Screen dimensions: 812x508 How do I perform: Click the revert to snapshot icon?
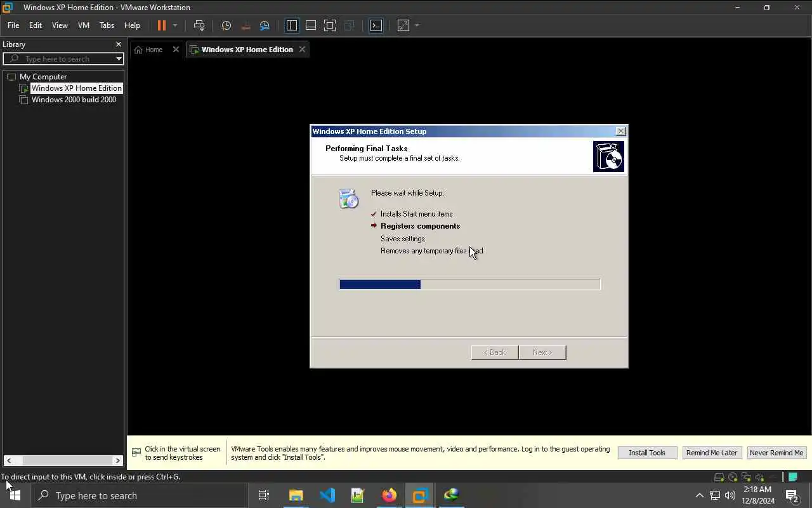click(246, 25)
